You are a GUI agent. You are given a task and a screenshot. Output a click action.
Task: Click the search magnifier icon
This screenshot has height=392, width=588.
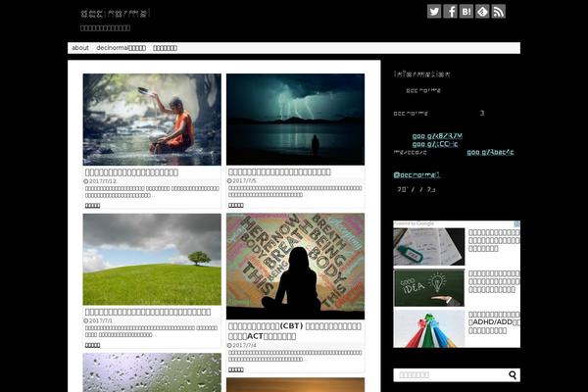pyautogui.click(x=513, y=374)
